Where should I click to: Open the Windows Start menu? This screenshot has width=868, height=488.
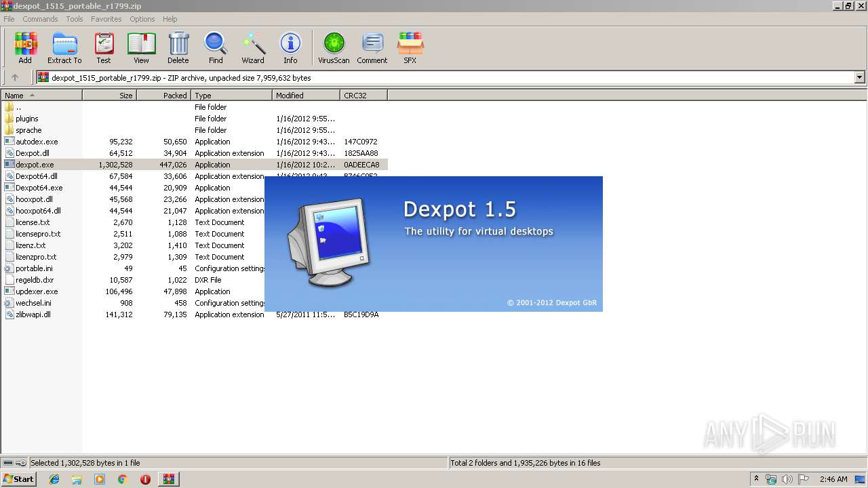tap(18, 479)
